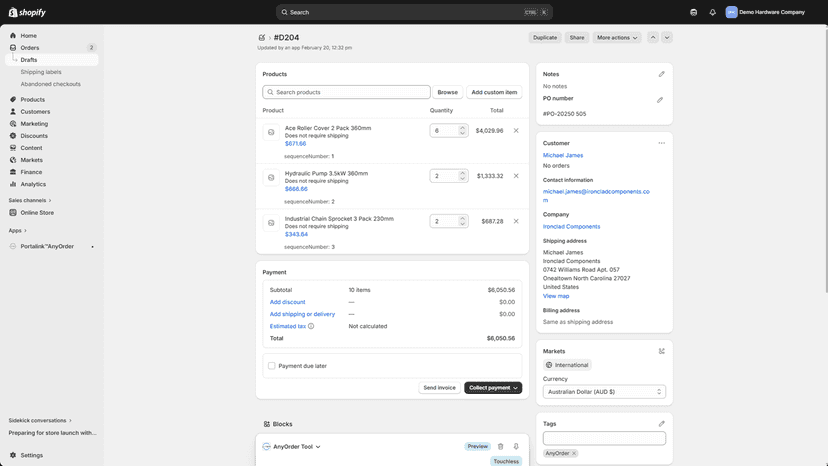
Task: Click Add custom item
Action: pos(494,92)
